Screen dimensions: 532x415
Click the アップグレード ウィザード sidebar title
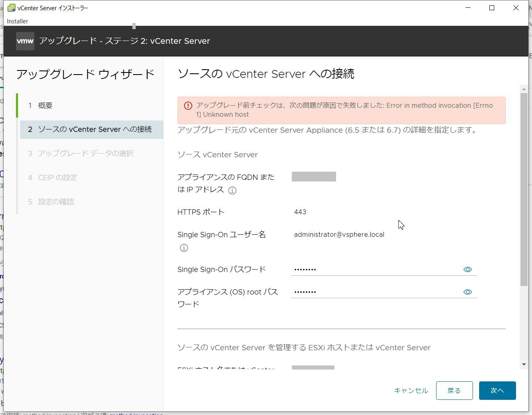[85, 74]
